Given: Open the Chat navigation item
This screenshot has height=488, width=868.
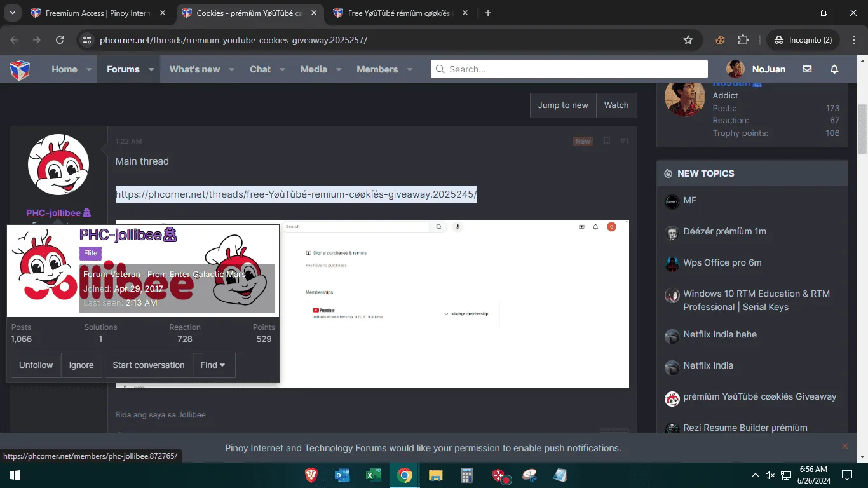Looking at the screenshot, I should coord(260,69).
